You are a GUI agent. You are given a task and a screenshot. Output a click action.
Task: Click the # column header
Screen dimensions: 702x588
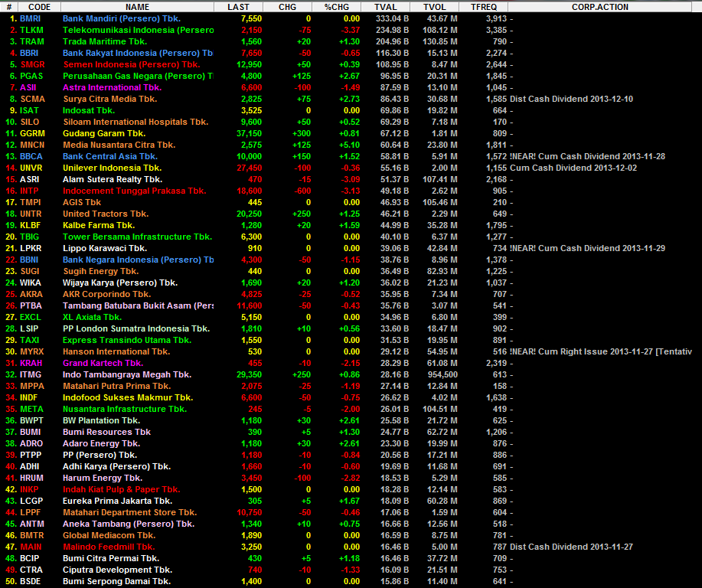pos(9,7)
